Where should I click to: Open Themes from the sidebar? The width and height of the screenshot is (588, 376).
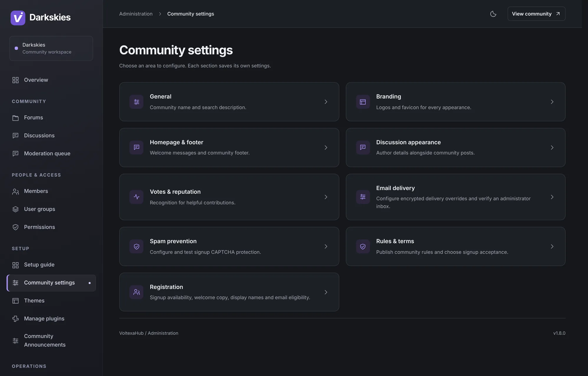pos(51,301)
